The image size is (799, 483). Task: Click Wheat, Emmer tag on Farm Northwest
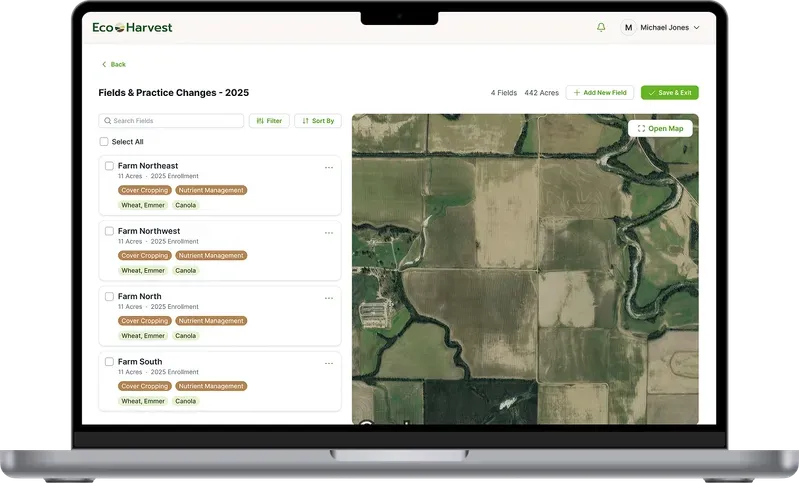143,270
